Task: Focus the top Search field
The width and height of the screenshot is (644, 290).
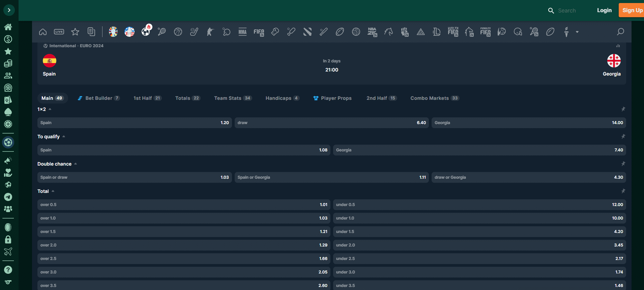Action: click(x=567, y=10)
